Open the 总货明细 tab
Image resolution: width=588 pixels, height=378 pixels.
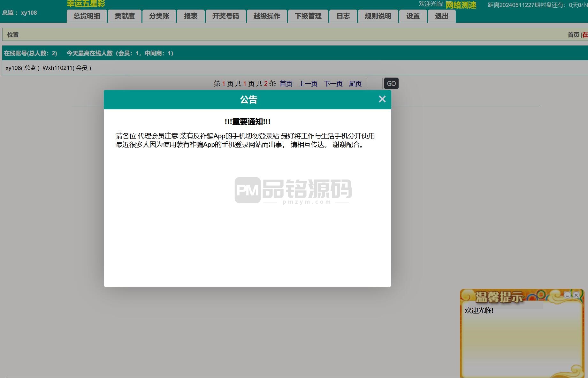click(87, 16)
